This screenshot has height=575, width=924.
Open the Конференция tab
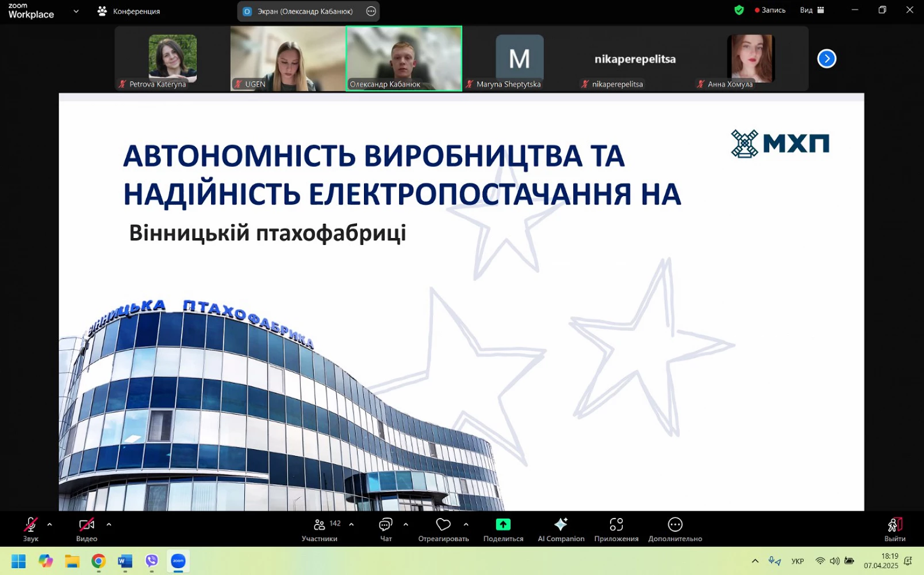point(129,11)
